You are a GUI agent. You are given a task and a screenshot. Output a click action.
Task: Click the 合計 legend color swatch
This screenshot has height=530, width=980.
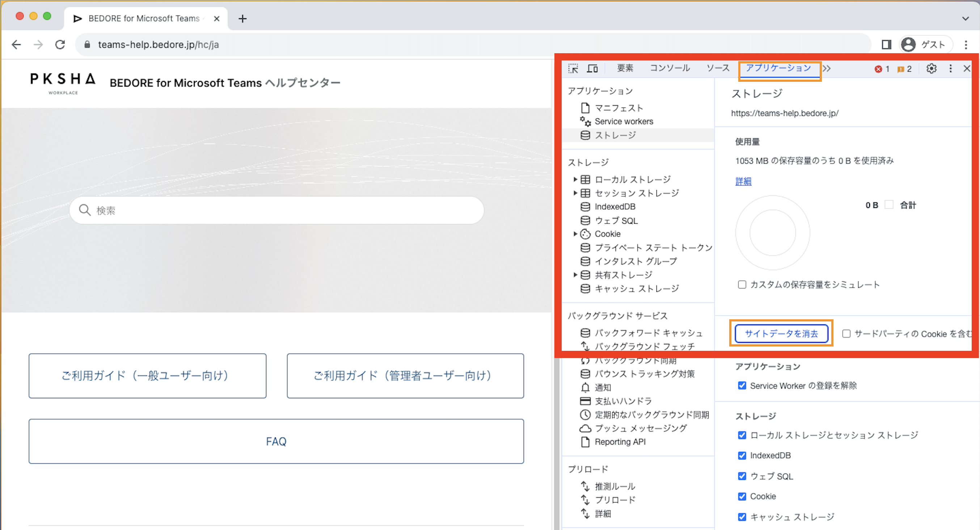(889, 205)
